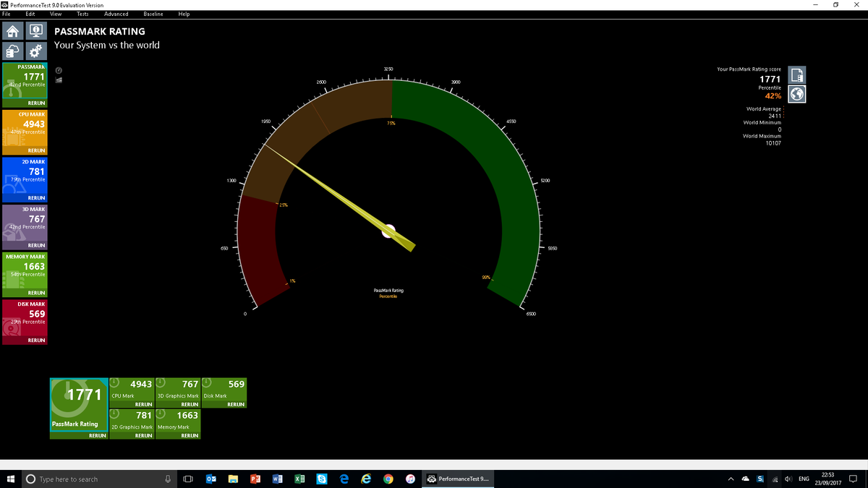The width and height of the screenshot is (868, 488).
Task: Click the bottom Memory Mark 1663 tile
Action: [178, 420]
